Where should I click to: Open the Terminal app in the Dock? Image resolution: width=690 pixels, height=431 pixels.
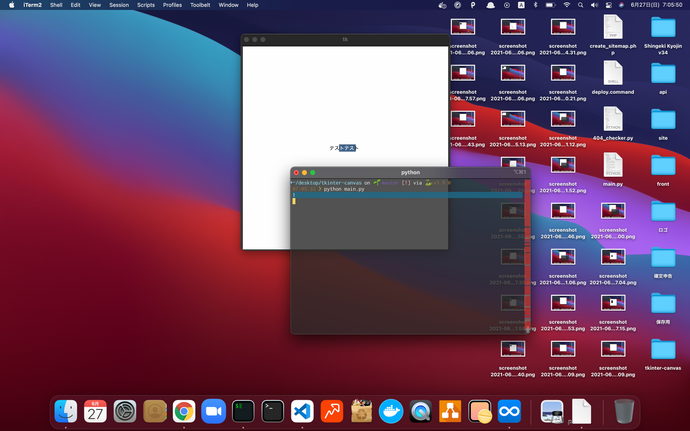point(272,411)
